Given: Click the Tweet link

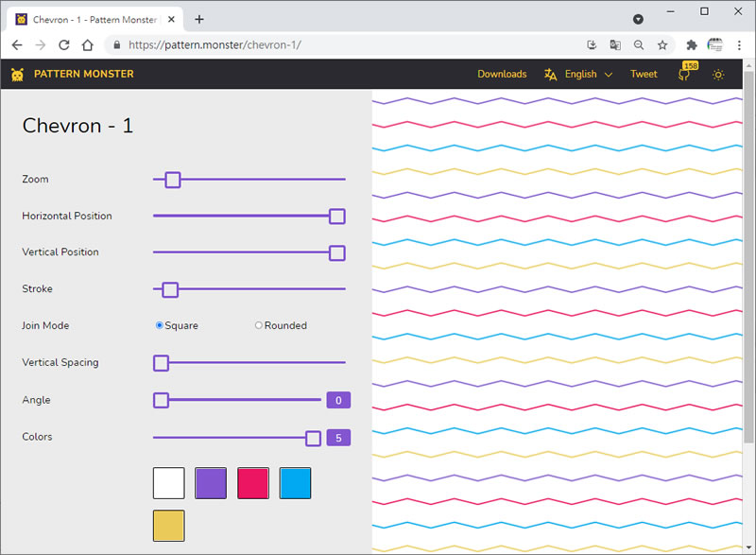Looking at the screenshot, I should click(x=644, y=75).
